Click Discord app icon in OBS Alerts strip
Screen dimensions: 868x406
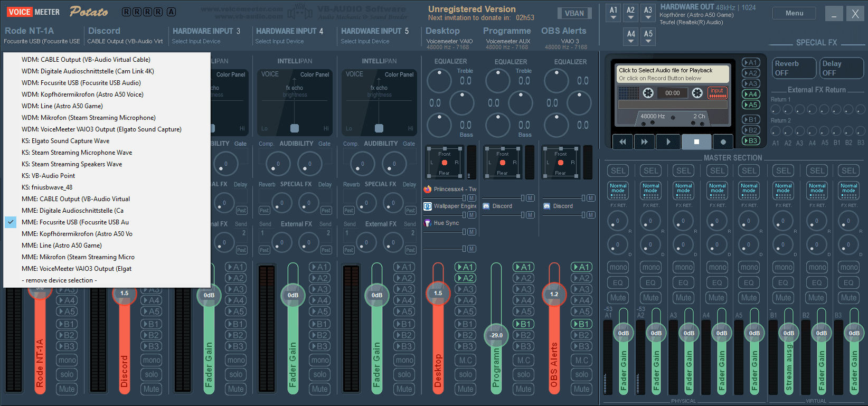(546, 206)
